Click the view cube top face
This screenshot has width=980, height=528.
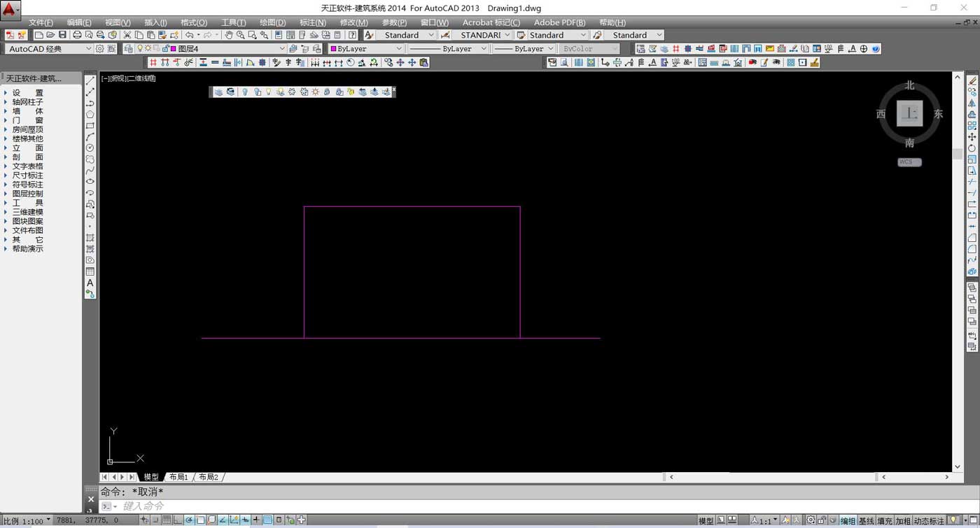point(909,113)
